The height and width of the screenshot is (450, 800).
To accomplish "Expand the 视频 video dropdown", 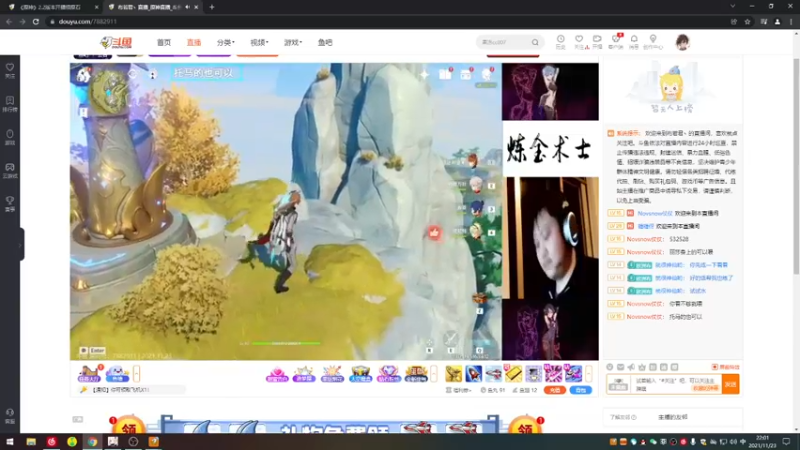I will coord(259,42).
